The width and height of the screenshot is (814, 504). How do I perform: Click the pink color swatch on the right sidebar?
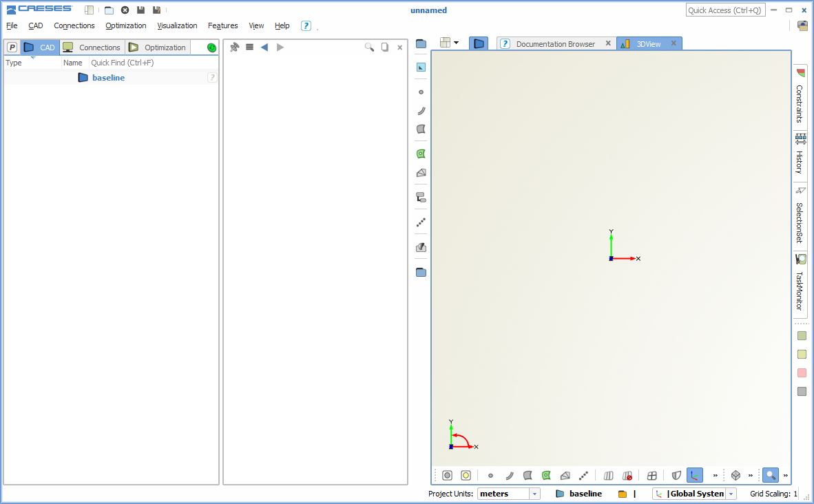(x=802, y=373)
